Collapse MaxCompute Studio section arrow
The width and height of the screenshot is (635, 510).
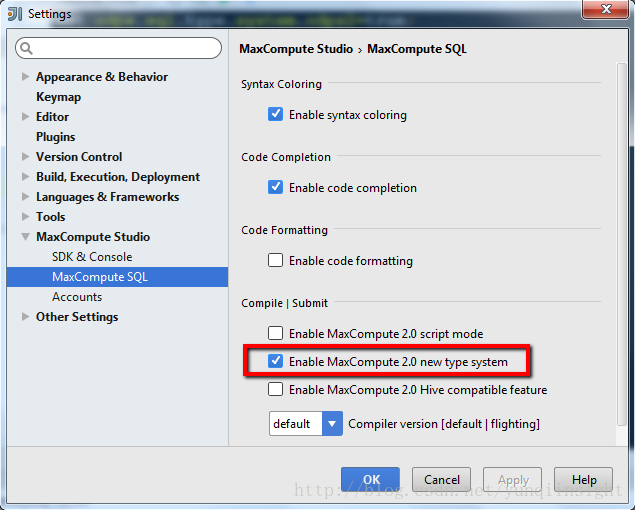pos(25,237)
